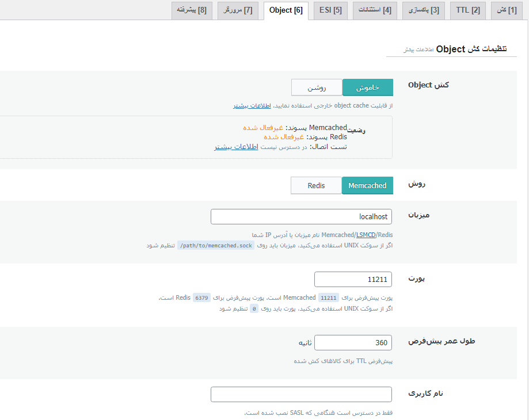Turn Object cache to روشن
The height and width of the screenshot is (420, 529).
tap(317, 87)
